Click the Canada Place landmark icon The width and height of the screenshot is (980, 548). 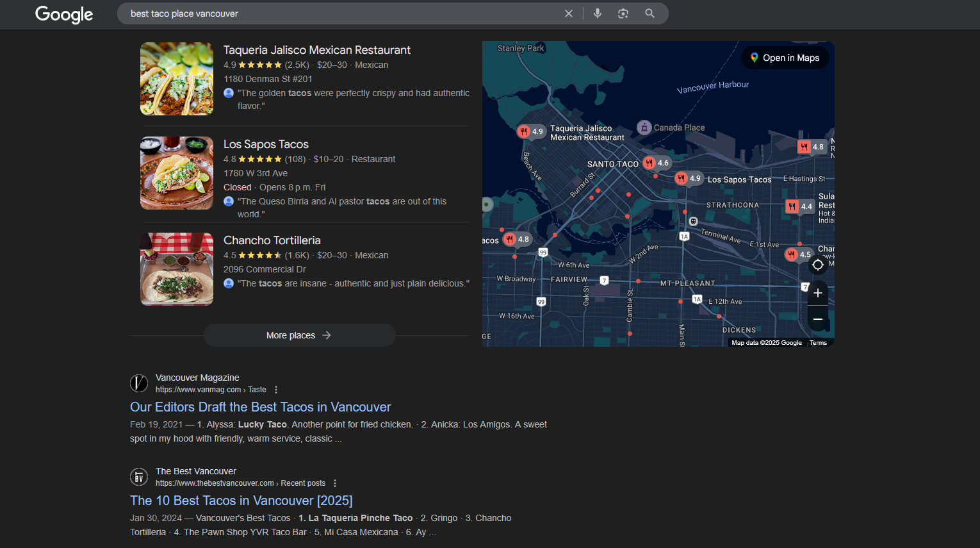click(x=644, y=127)
